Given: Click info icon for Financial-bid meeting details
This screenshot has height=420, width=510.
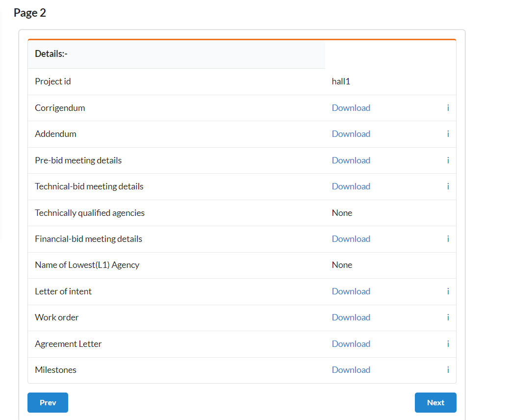Looking at the screenshot, I should 448,239.
